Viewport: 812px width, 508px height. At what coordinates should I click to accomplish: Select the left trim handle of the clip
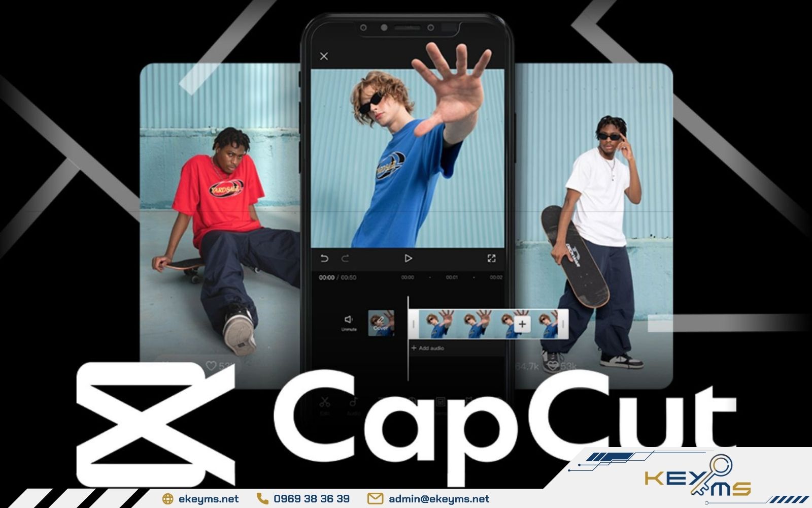[x=414, y=324]
